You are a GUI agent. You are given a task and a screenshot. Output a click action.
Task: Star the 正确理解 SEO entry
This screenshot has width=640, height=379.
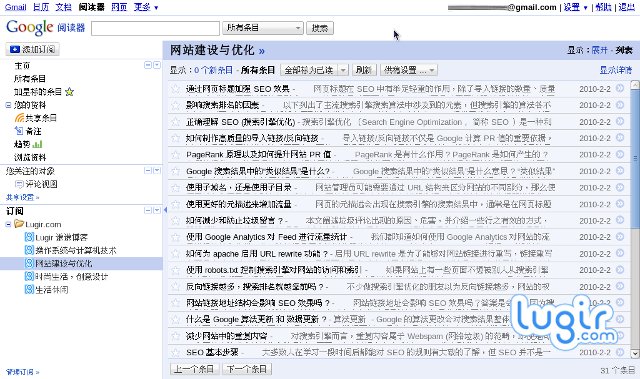[176, 122]
